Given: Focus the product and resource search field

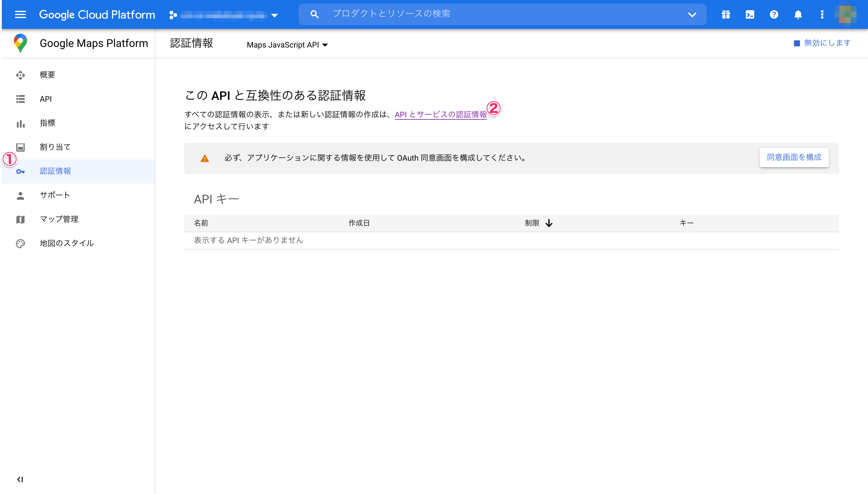Looking at the screenshot, I should click(x=492, y=14).
